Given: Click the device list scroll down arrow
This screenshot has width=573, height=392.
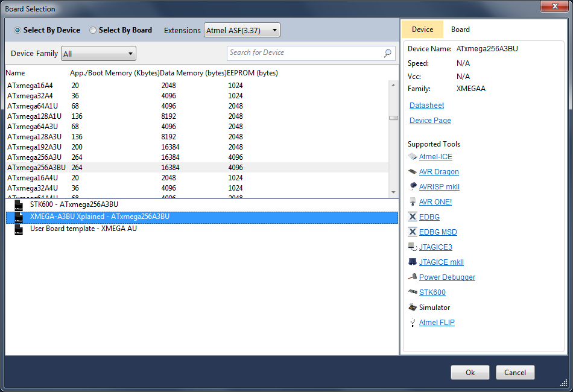Looking at the screenshot, I should coord(393,192).
